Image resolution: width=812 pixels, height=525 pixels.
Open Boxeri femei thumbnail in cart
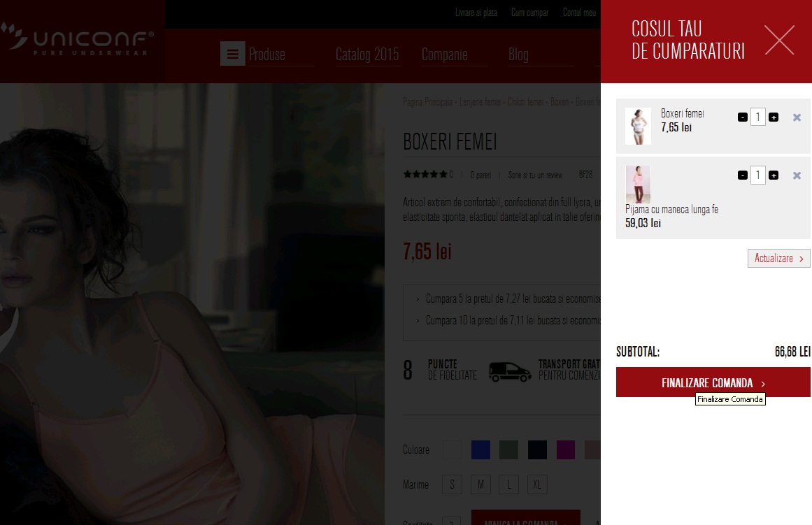pos(638,127)
